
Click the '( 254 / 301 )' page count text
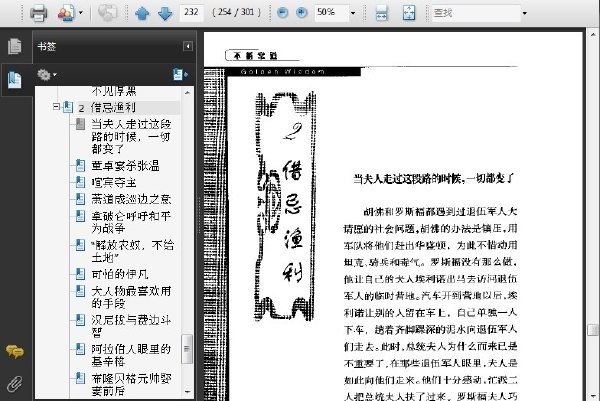point(236,12)
